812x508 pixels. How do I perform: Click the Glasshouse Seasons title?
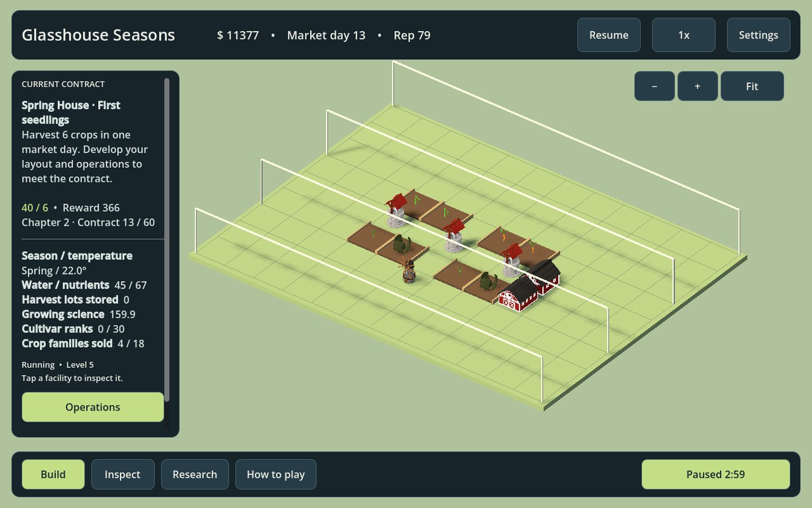point(98,35)
